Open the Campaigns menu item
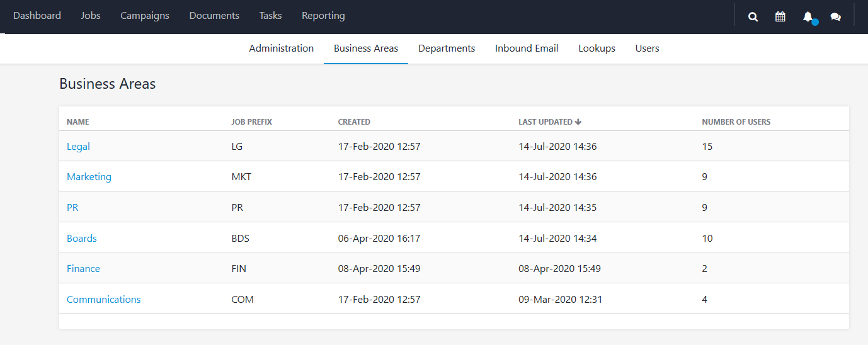 pos(145,16)
